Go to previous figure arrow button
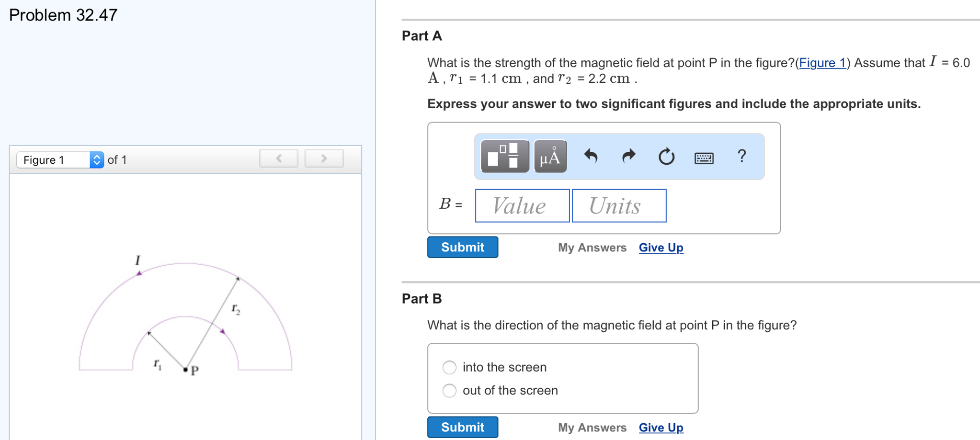 point(279,158)
